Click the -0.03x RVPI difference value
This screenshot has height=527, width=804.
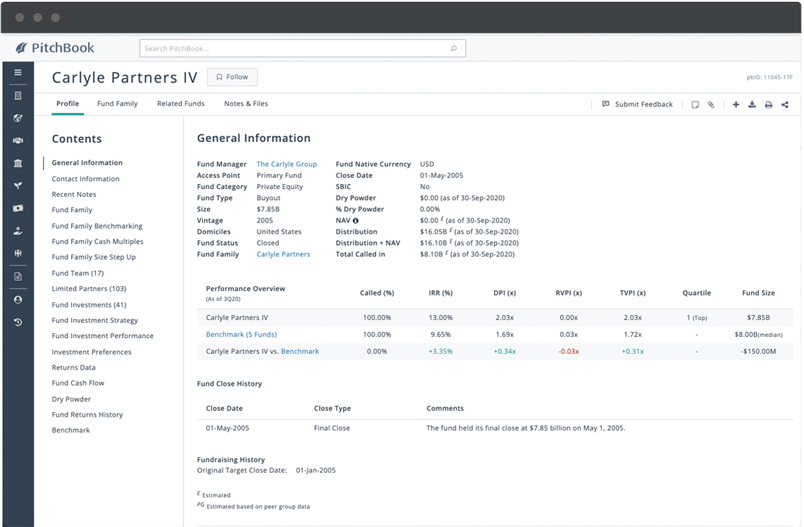(569, 352)
